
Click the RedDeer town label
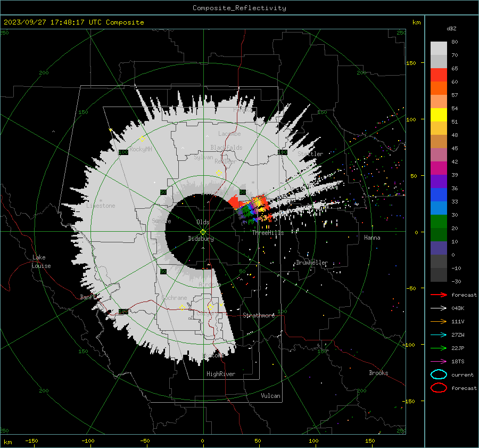tap(226, 161)
